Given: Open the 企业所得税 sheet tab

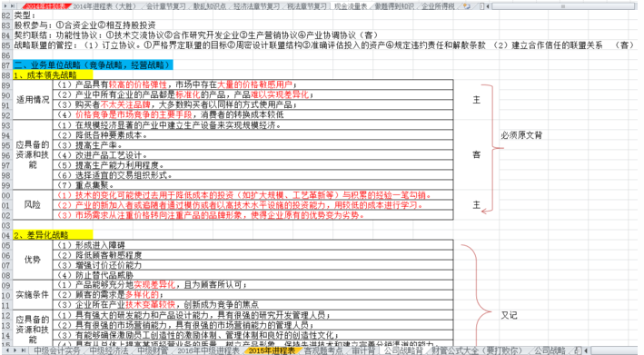Looking at the screenshot, I should [x=438, y=6].
